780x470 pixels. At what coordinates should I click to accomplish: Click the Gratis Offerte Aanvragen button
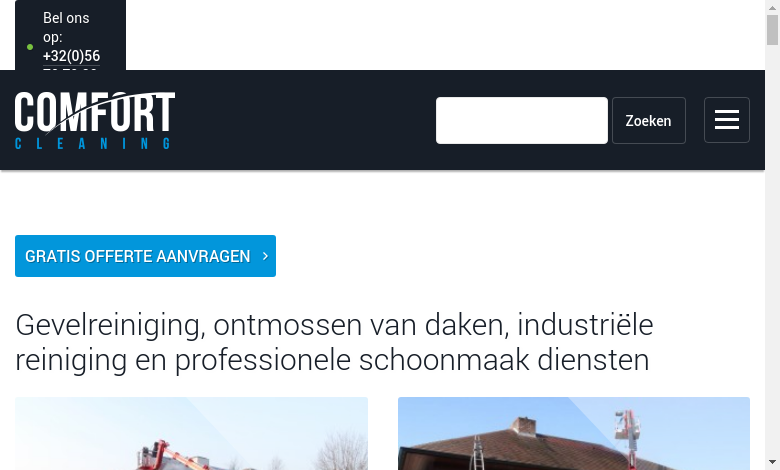[x=145, y=256]
